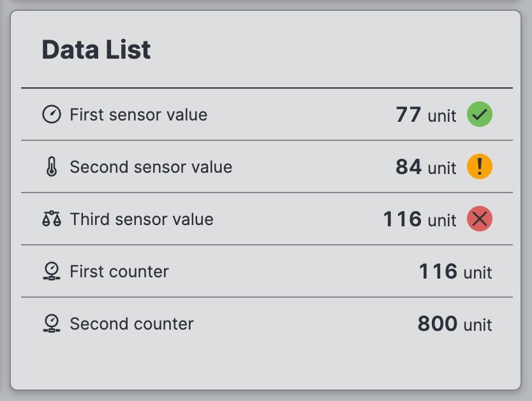This screenshot has width=532, height=401.
Task: Select the First counter label
Action: pyautogui.click(x=119, y=272)
